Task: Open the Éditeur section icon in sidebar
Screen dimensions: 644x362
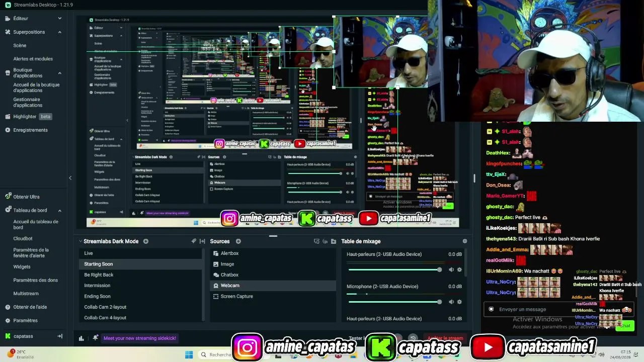Action: 8,19
